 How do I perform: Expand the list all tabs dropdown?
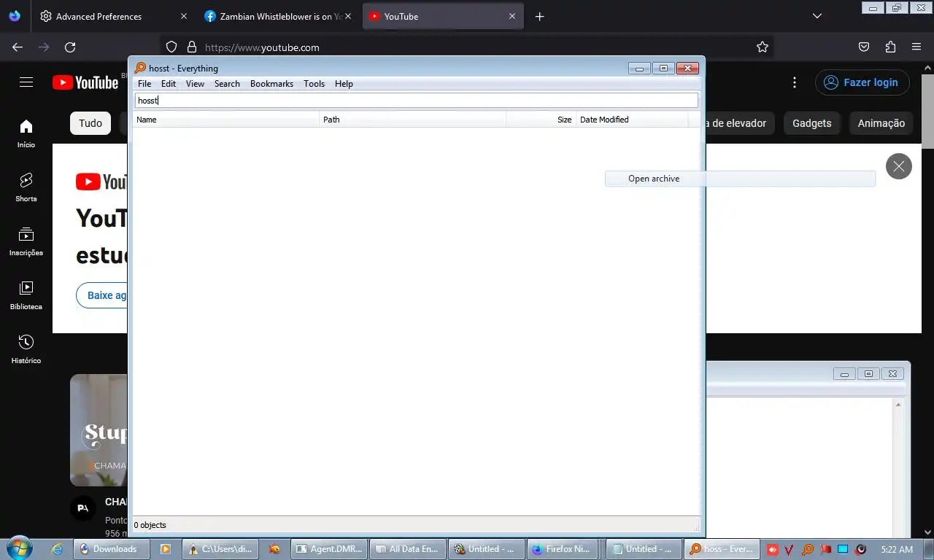(817, 16)
